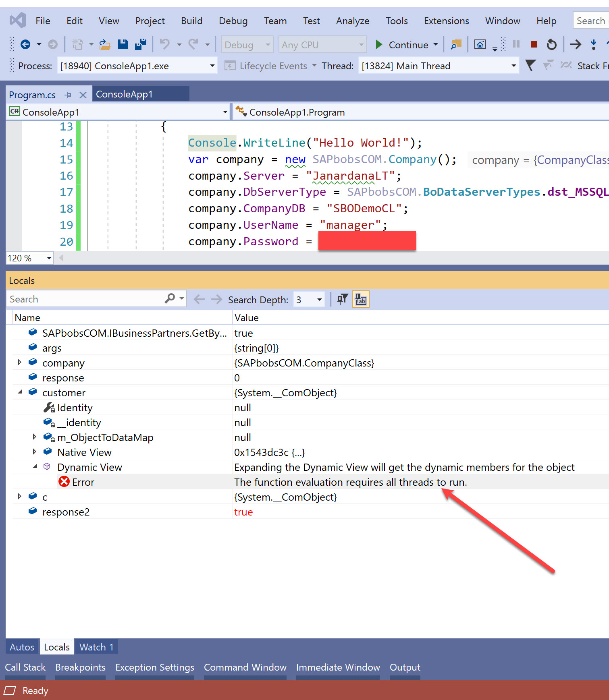The image size is (609, 700).
Task: Click the Show Next Statement arrow icon
Action: [x=576, y=44]
